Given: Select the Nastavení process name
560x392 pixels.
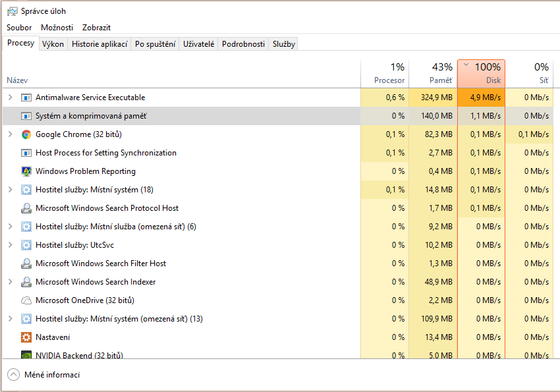Looking at the screenshot, I should point(53,337).
